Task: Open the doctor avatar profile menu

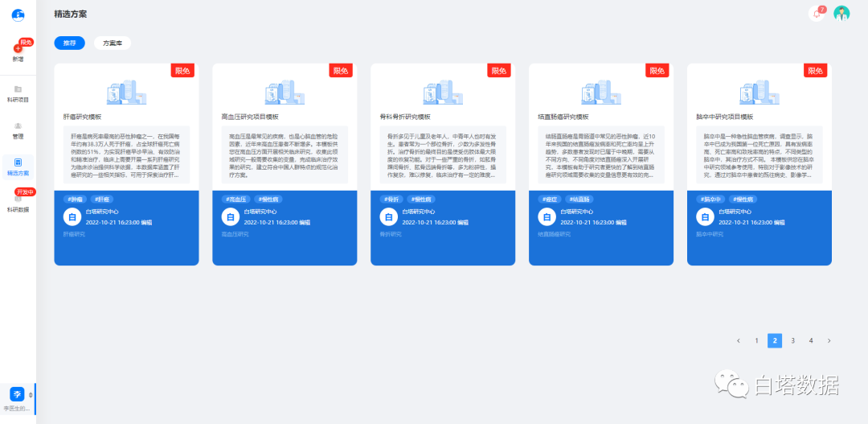Action: (x=841, y=14)
